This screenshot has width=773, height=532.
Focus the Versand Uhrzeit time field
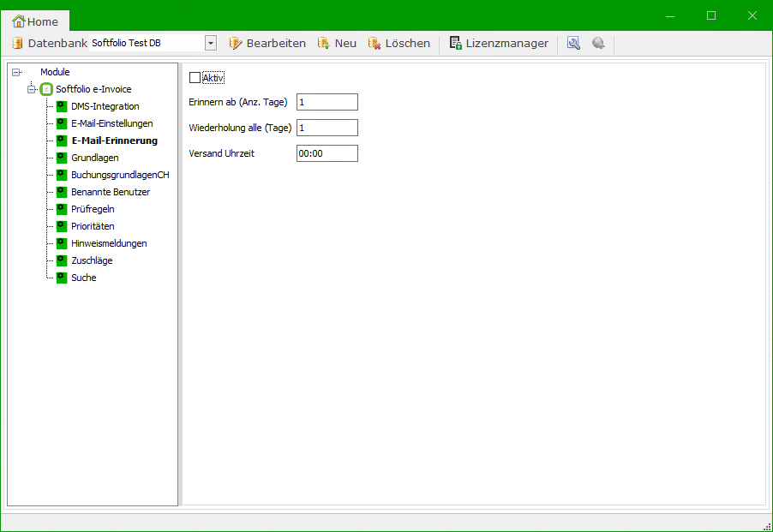(327, 153)
